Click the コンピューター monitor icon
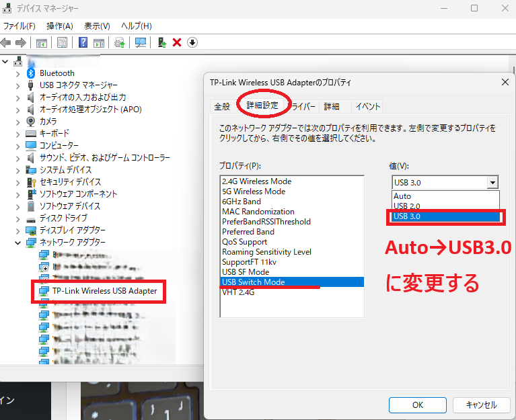The height and width of the screenshot is (420, 516). (30, 145)
